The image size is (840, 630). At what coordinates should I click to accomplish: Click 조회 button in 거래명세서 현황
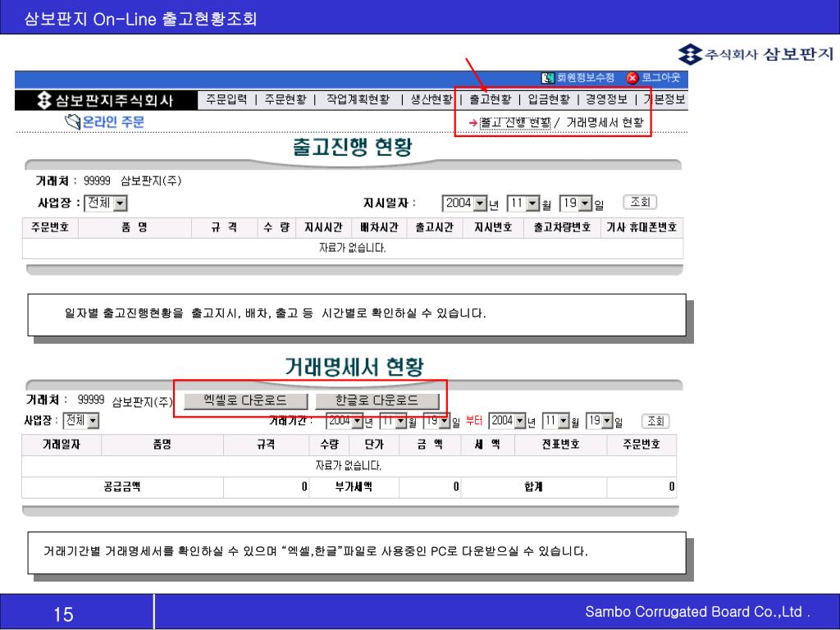[655, 421]
